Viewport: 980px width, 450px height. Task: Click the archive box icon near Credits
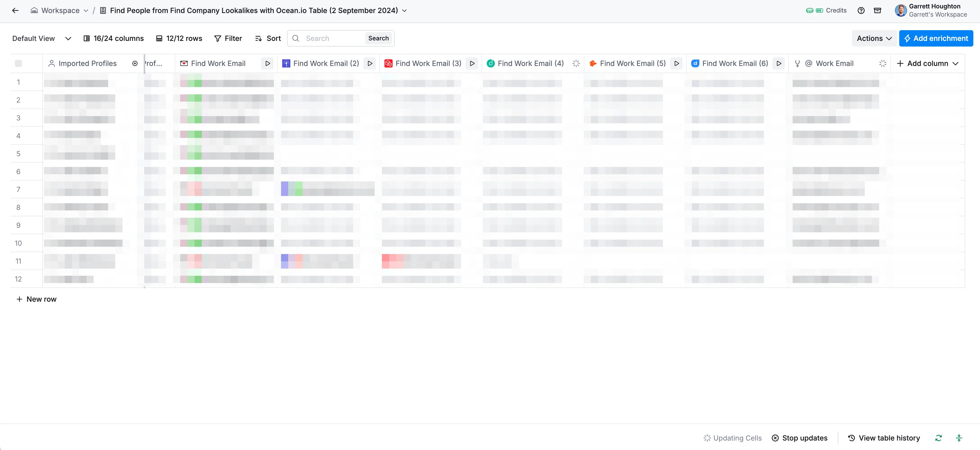pyautogui.click(x=877, y=10)
